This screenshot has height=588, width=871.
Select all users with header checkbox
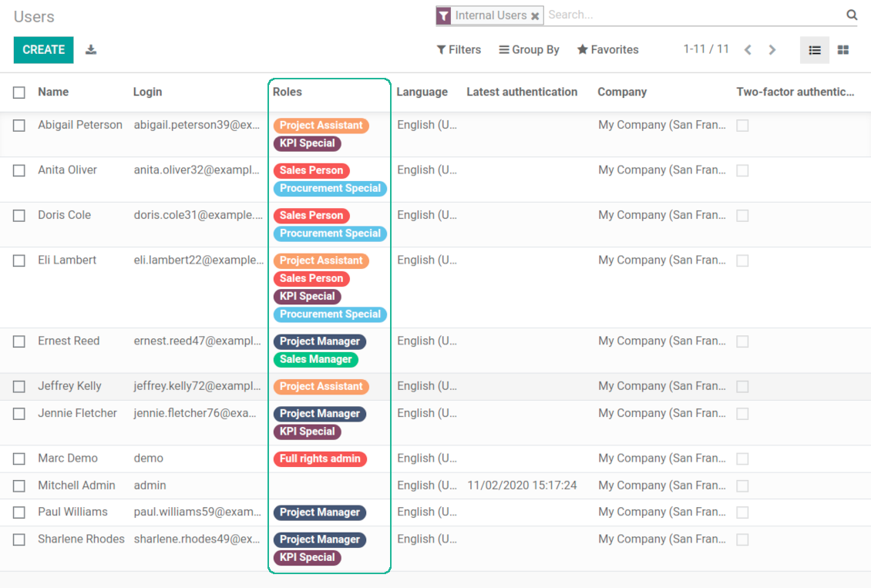click(x=19, y=92)
